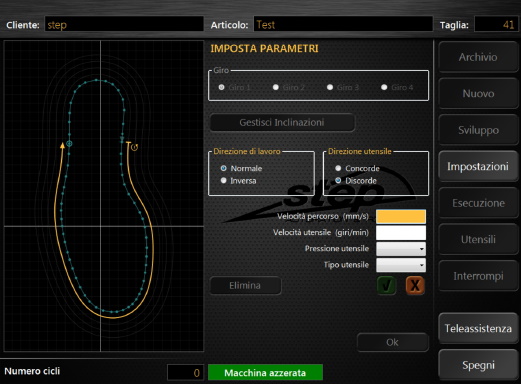Select the circular start point marker on path

[69, 144]
